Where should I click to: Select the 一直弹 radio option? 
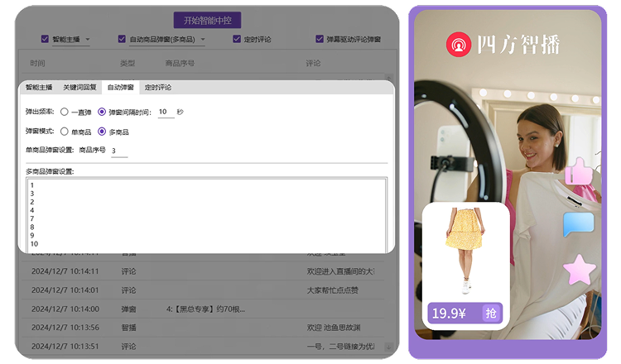point(64,112)
